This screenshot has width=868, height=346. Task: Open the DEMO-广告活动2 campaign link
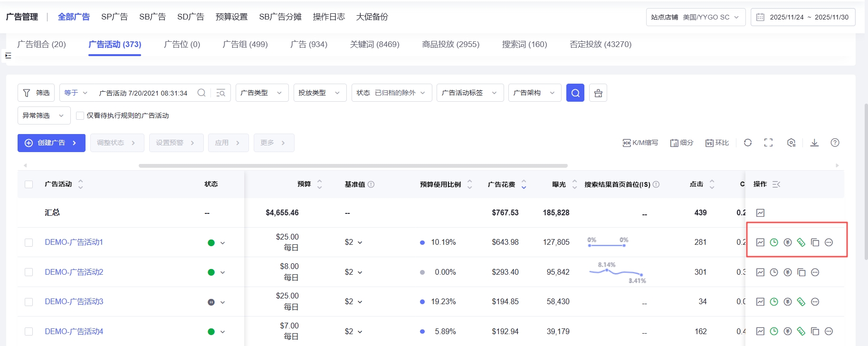tap(74, 272)
